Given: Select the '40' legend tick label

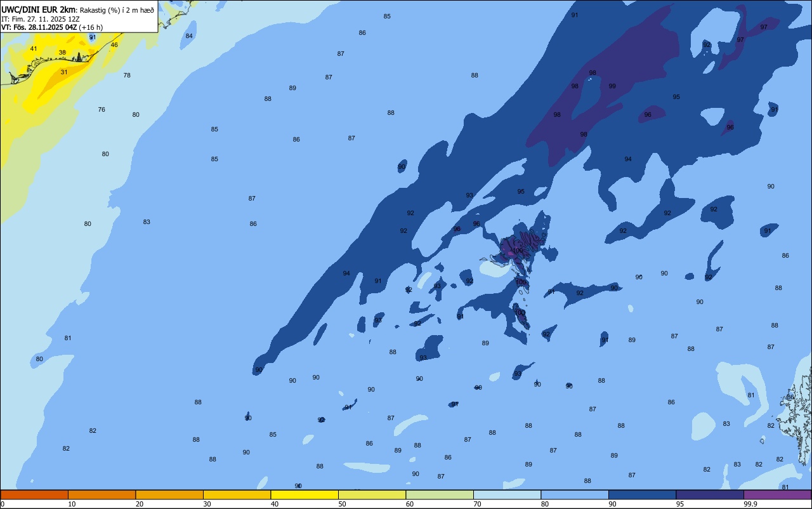Looking at the screenshot, I should 275,504.
